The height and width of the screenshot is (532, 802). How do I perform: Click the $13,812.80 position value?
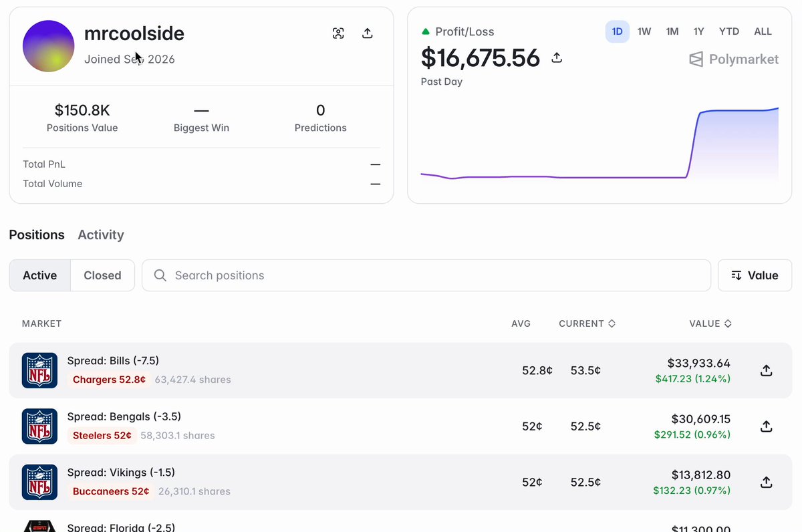[x=701, y=475]
